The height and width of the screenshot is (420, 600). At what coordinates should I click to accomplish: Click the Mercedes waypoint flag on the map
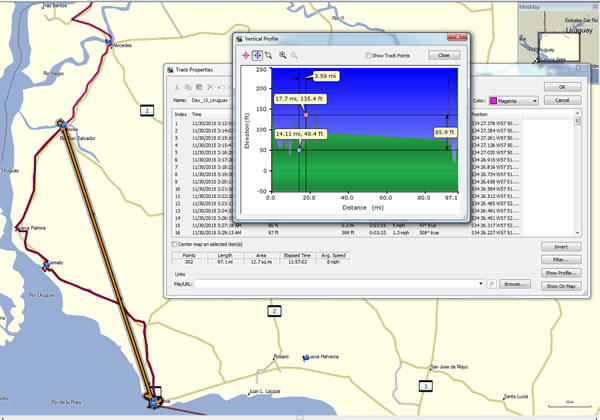click(x=109, y=41)
